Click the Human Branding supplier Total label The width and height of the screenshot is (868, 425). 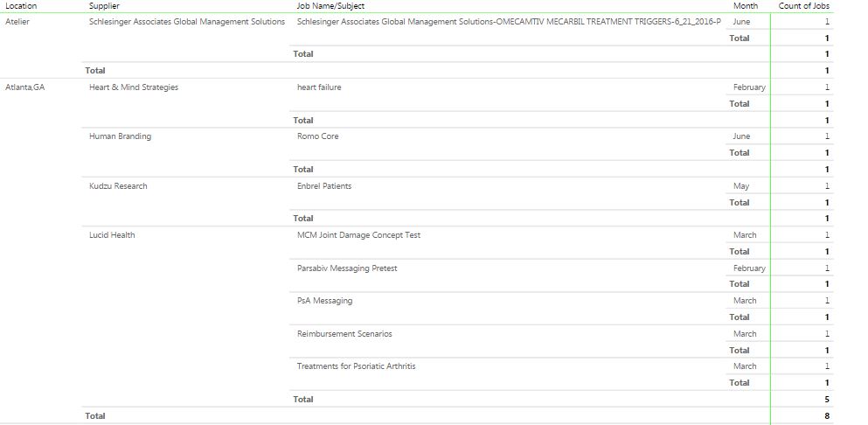pos(303,170)
